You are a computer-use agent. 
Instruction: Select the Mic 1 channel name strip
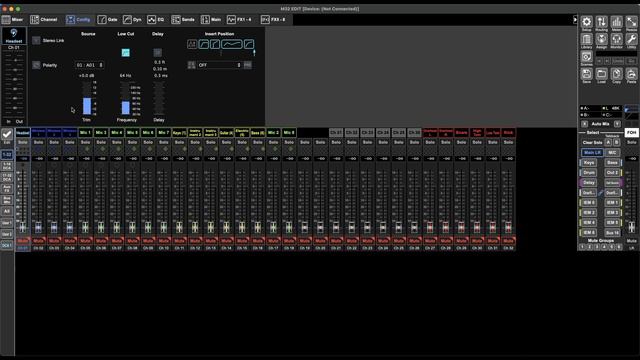85,133
